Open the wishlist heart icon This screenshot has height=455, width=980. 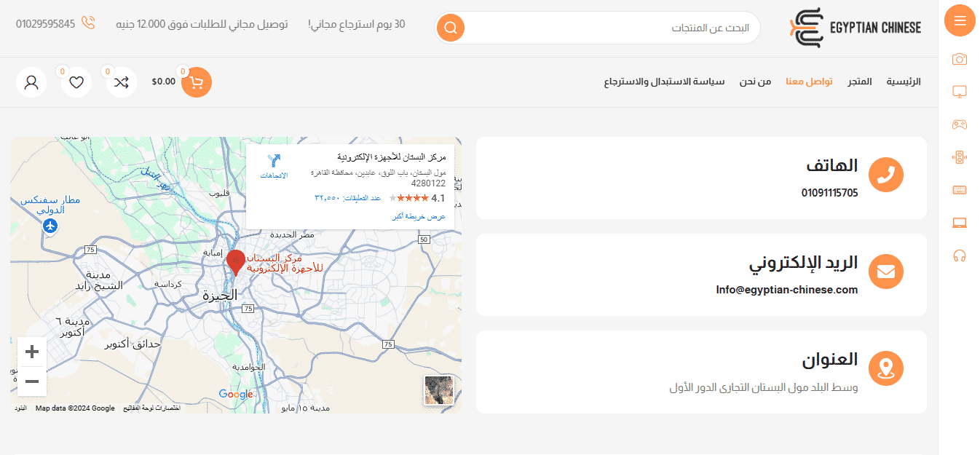[76, 82]
